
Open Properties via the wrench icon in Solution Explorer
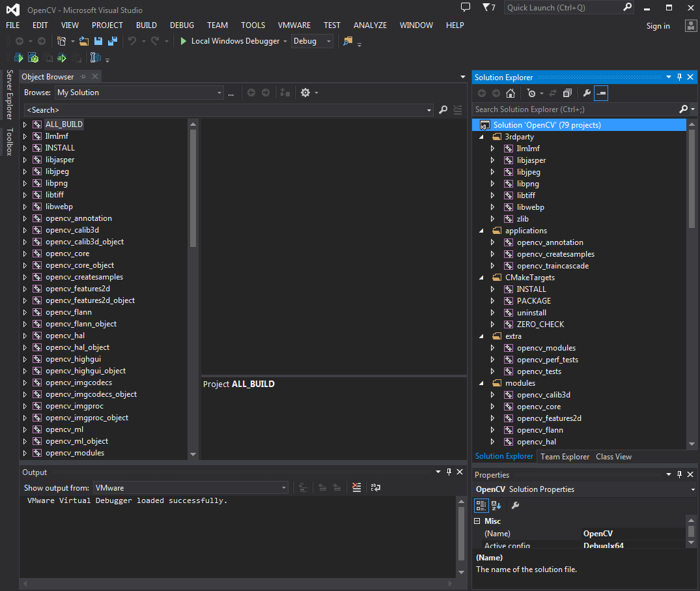pos(587,93)
